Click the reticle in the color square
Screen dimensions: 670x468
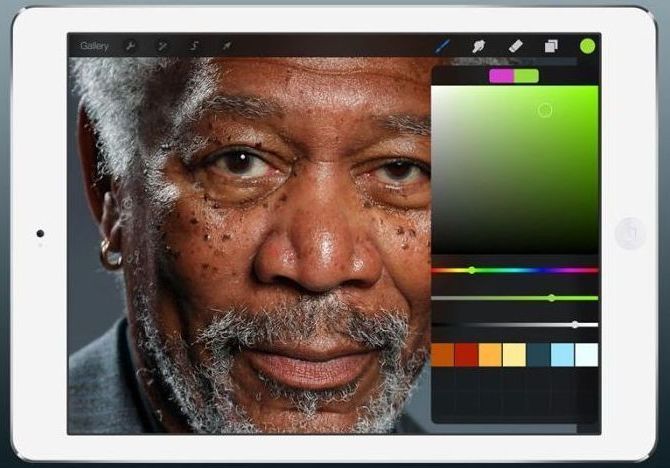click(545, 111)
